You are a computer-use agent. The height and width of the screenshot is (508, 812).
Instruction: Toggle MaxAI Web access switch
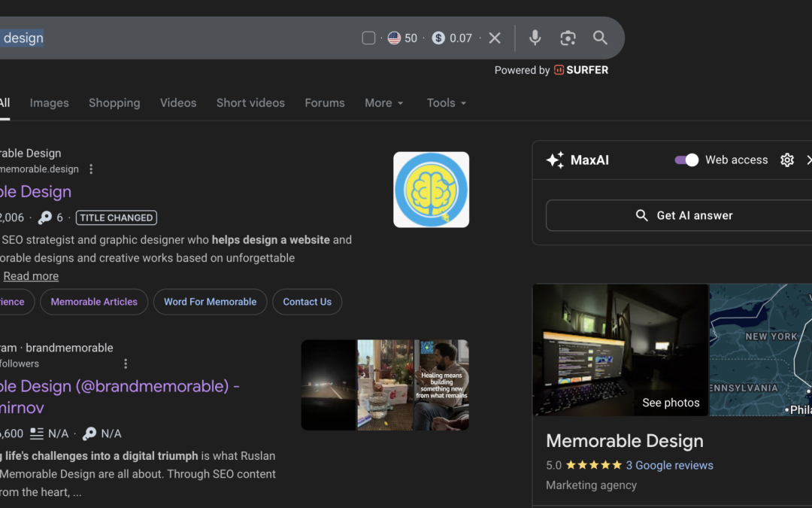click(686, 160)
